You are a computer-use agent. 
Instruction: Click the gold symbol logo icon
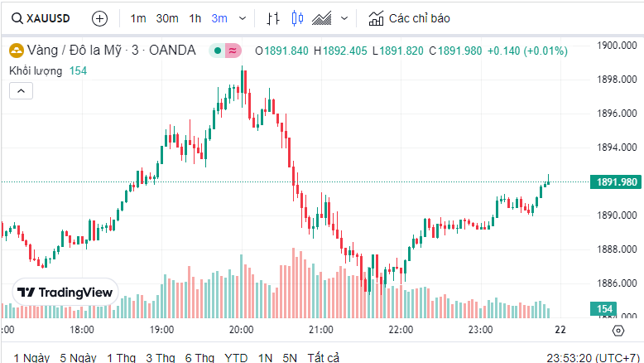16,51
